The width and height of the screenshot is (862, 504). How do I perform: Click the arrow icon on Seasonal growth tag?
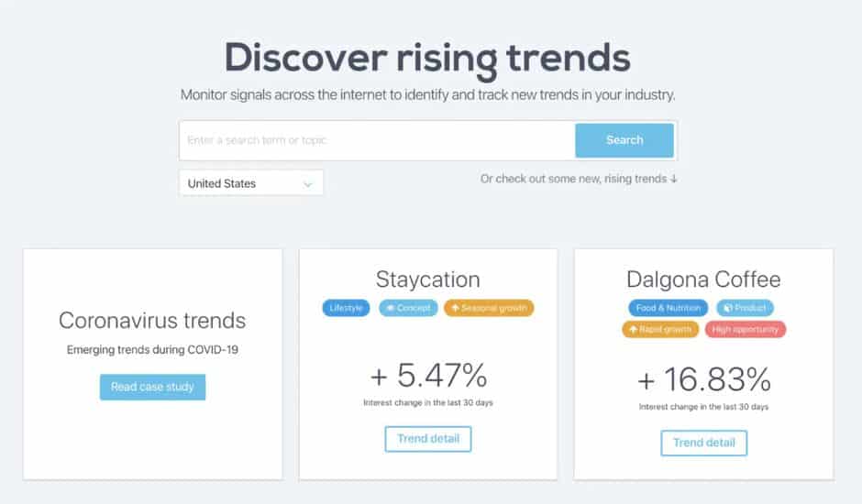[455, 308]
